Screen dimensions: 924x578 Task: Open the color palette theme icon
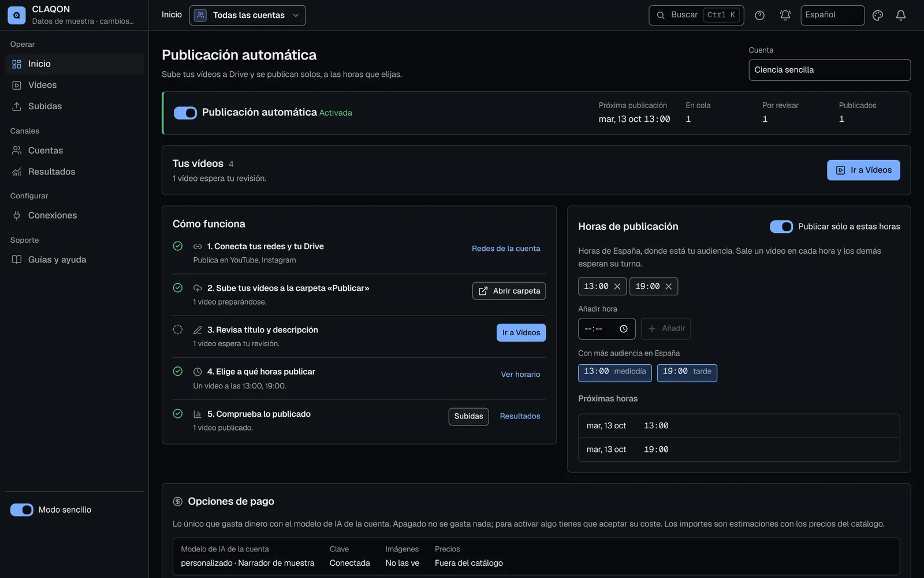pos(877,16)
